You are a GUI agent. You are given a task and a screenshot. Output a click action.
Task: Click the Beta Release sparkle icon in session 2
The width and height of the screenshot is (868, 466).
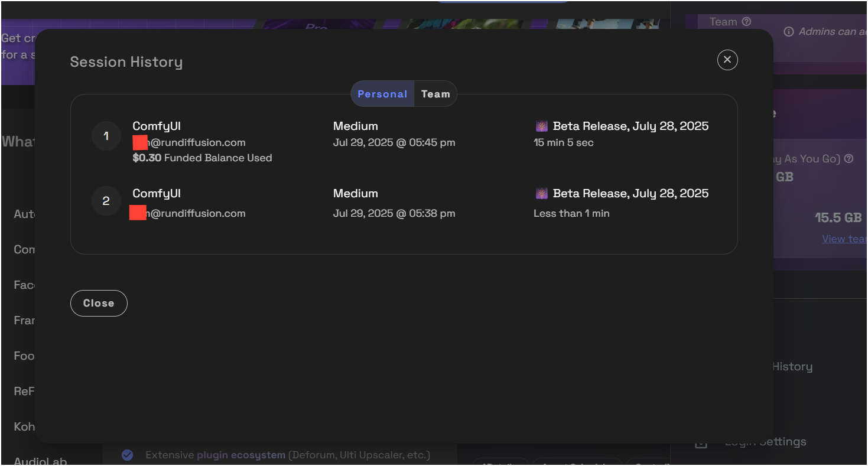541,194
